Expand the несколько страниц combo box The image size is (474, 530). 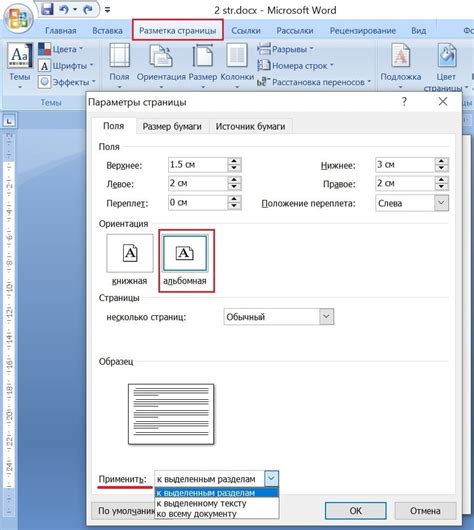[326, 317]
